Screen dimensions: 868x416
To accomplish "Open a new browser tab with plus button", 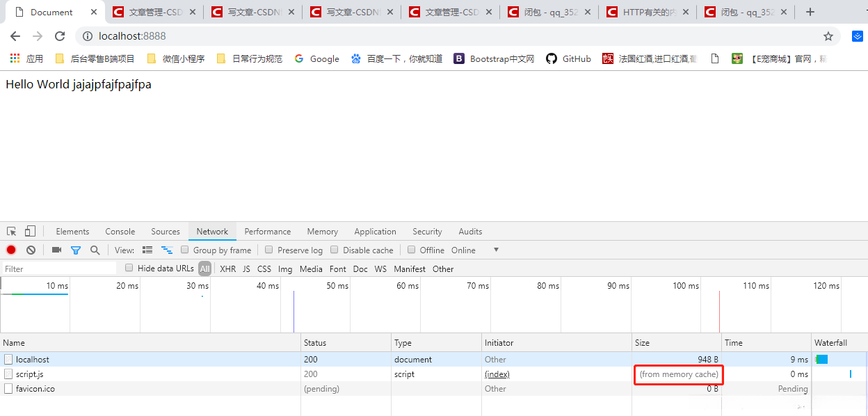I will click(810, 12).
